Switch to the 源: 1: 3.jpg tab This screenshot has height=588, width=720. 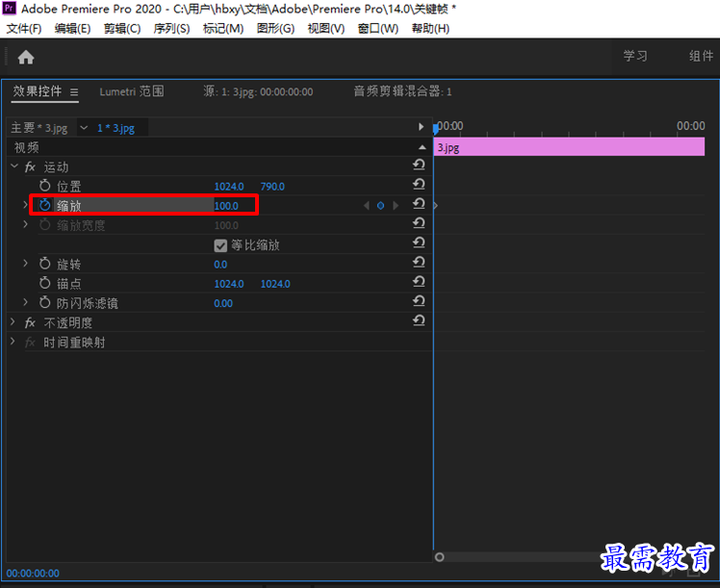[x=258, y=91]
